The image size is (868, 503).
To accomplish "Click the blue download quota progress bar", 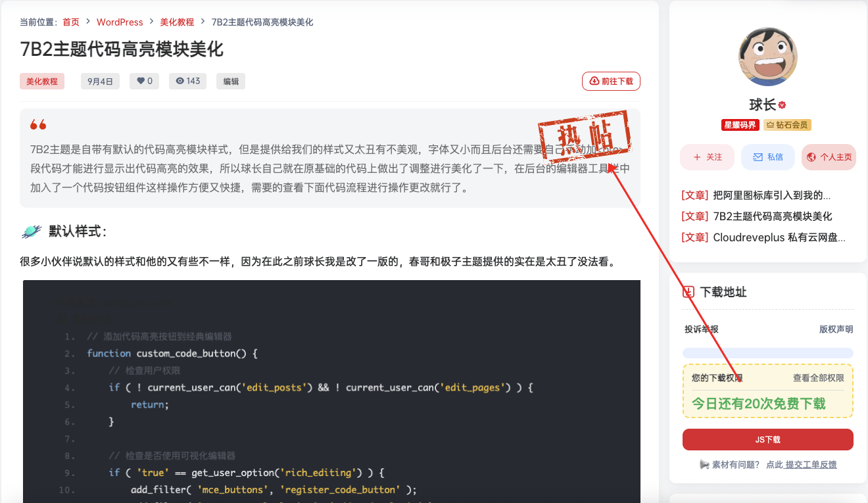I will pyautogui.click(x=767, y=353).
